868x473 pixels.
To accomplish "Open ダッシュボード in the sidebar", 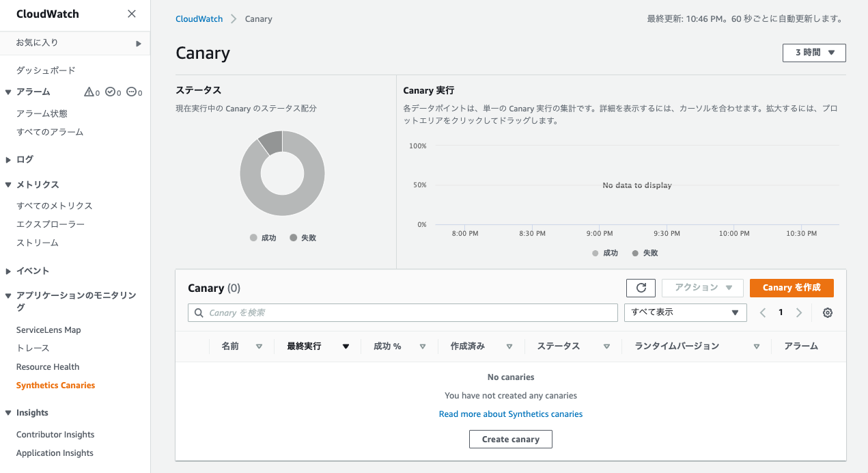I will [46, 70].
